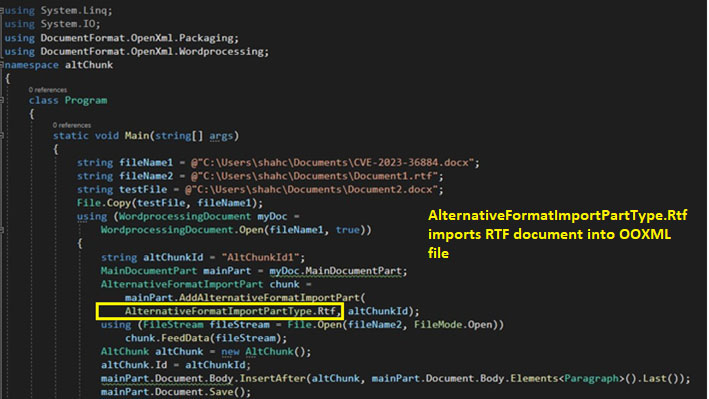The image size is (709, 399).
Task: Collapse the using directives outline toggle
Action: [2, 10]
